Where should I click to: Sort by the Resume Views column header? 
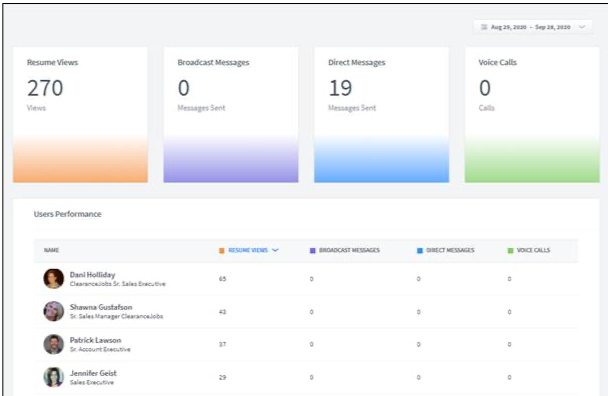pyautogui.click(x=248, y=250)
